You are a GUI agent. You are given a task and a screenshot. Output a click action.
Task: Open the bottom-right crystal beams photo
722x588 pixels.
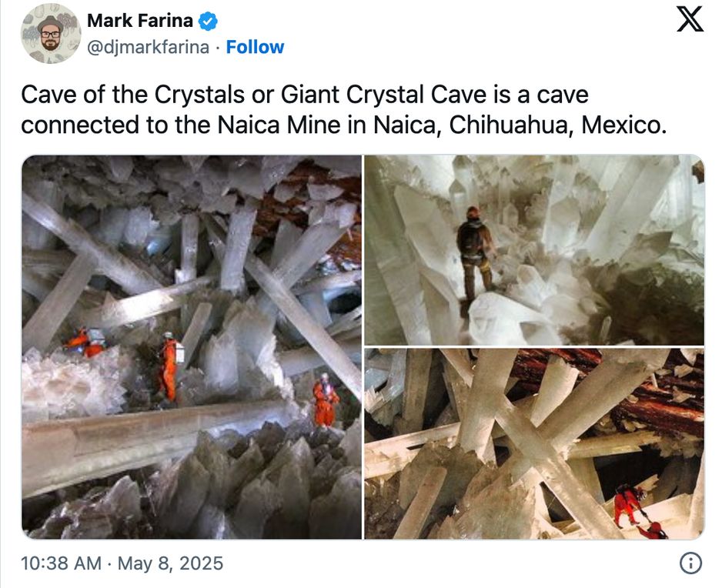[534, 443]
